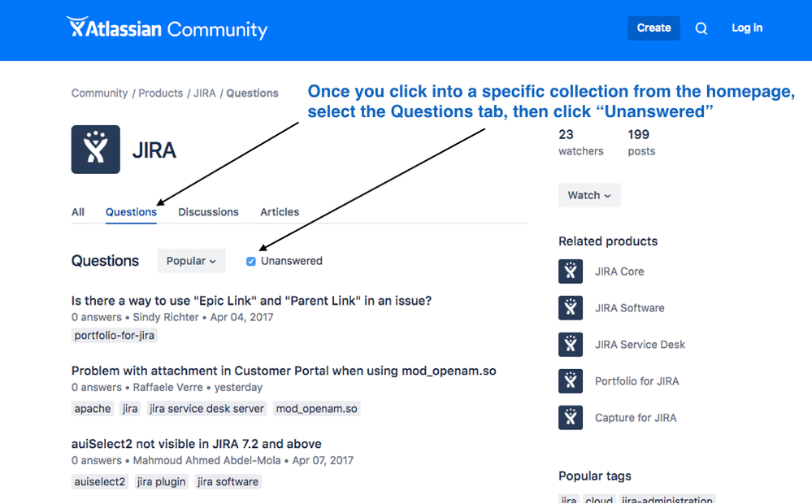This screenshot has height=504, width=812.
Task: Go to Community breadcrumb
Action: tap(99, 93)
